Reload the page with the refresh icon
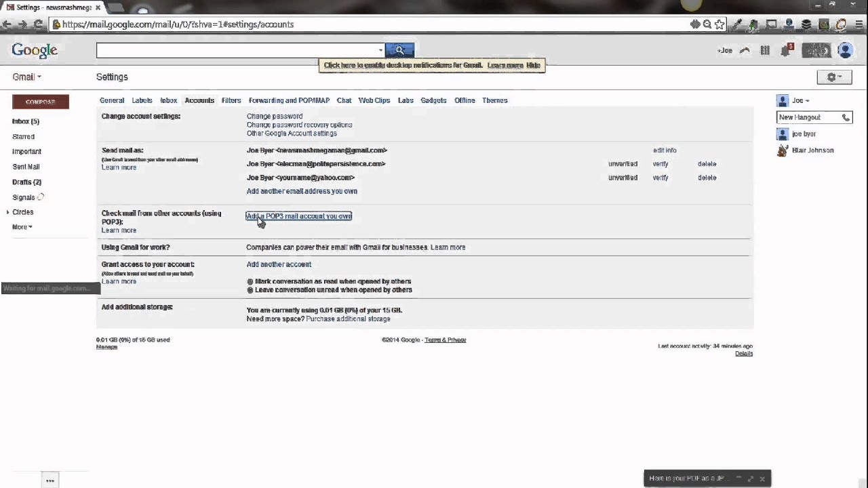The image size is (868, 488). coord(38,24)
